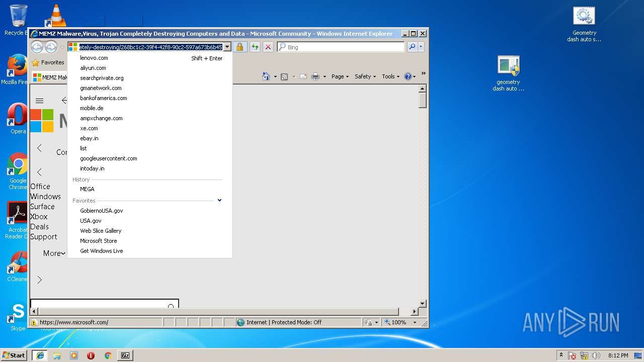Open Mozilla Firefox desktop shortcut
The image size is (644, 362).
(x=17, y=70)
